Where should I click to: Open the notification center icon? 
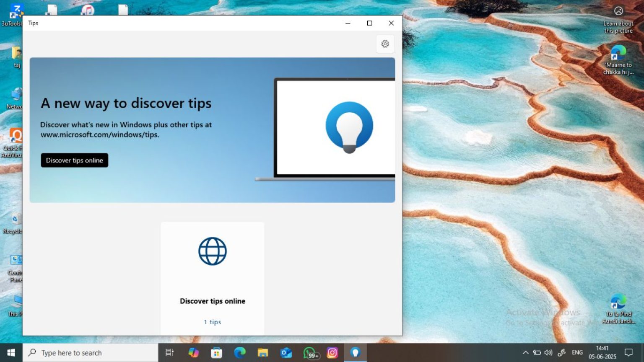(x=628, y=353)
